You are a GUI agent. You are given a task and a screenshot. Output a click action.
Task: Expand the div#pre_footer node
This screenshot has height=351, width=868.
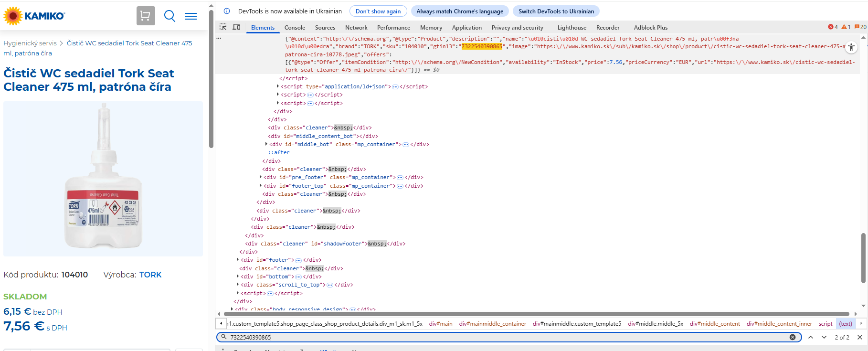(x=261, y=177)
